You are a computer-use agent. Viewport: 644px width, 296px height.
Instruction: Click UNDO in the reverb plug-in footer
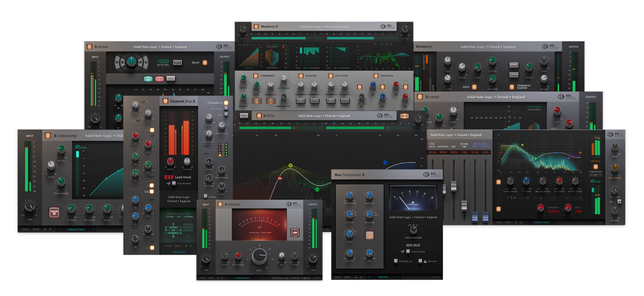pyautogui.click(x=499, y=221)
